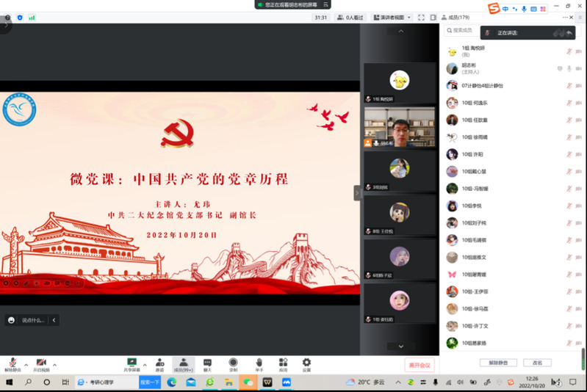
Task: Click the reply arrow icon in speaking popup
Action: (x=569, y=33)
